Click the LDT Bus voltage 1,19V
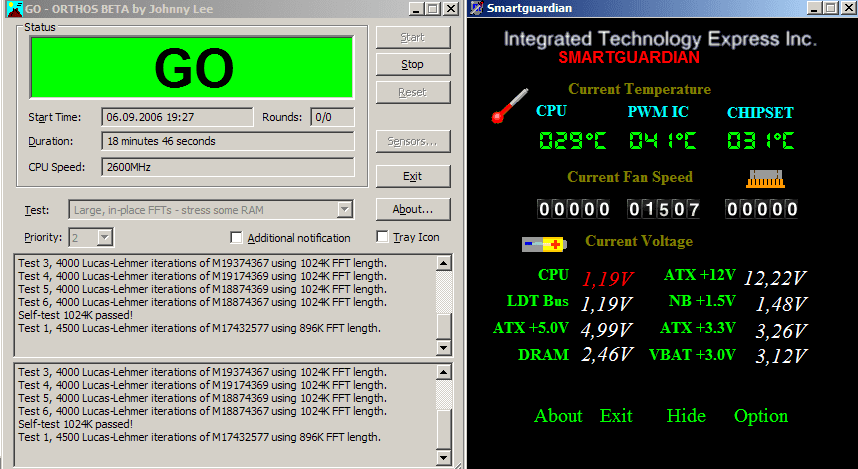 click(606, 304)
